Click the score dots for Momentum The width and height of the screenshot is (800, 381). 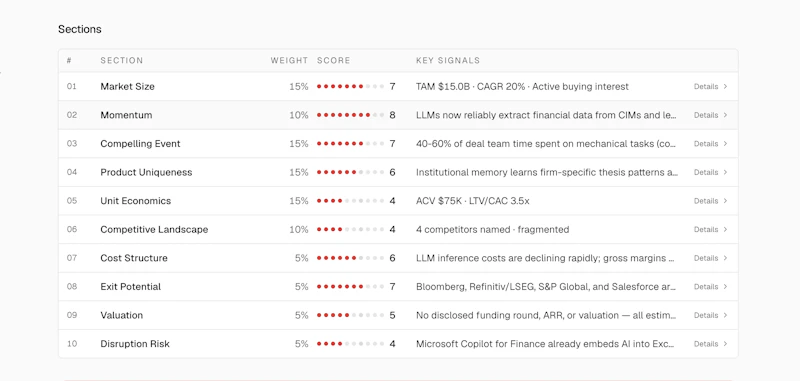tap(351, 115)
